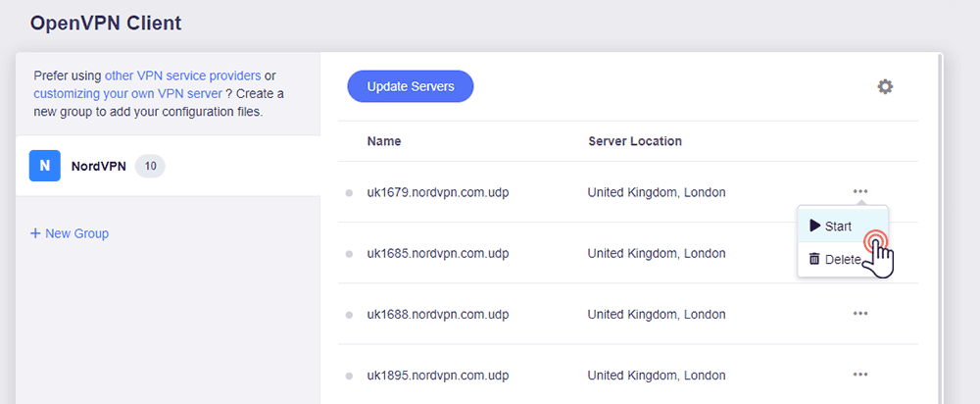Click location of uk1679 row

tap(657, 192)
